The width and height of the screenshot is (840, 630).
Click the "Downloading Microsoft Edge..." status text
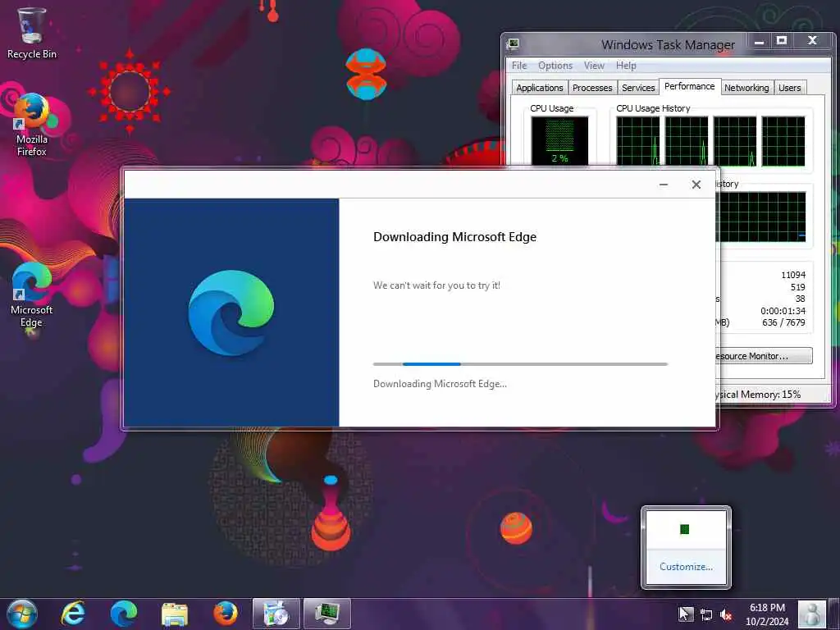[x=440, y=384]
